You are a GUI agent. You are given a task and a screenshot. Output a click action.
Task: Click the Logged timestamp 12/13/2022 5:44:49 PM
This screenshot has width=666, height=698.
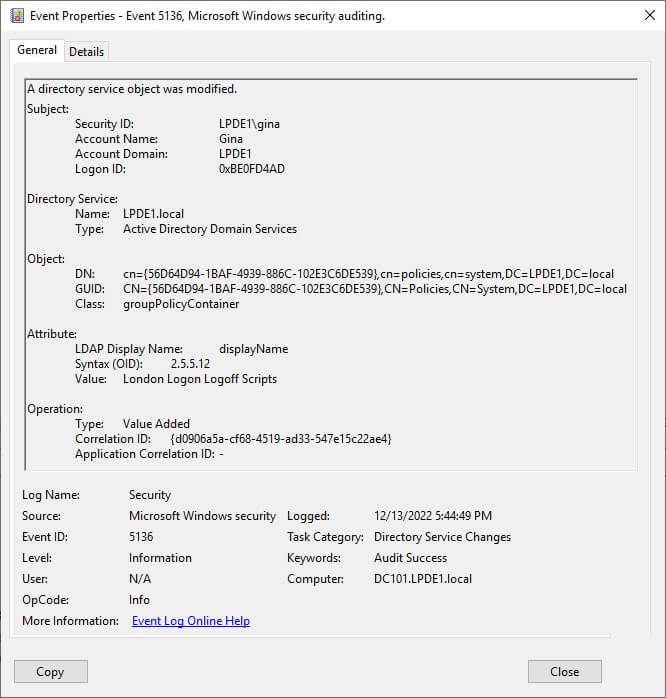point(433,515)
